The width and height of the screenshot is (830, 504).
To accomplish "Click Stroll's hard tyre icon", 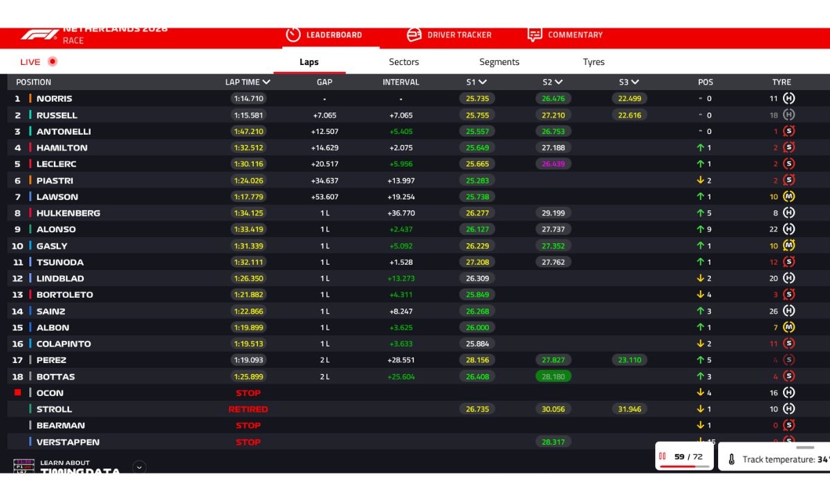I will pyautogui.click(x=788, y=409).
